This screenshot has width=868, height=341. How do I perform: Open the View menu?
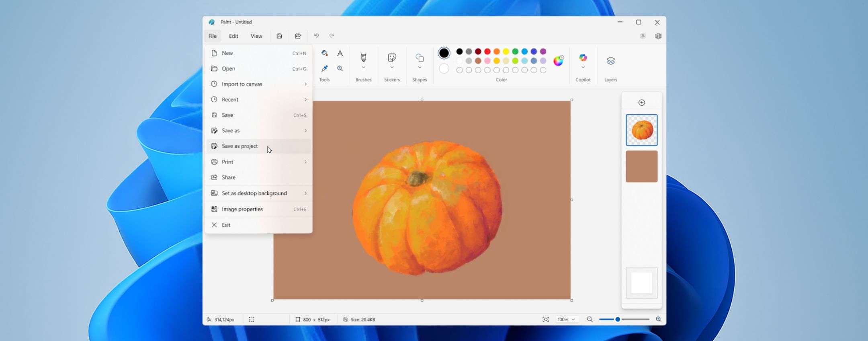pyautogui.click(x=256, y=36)
